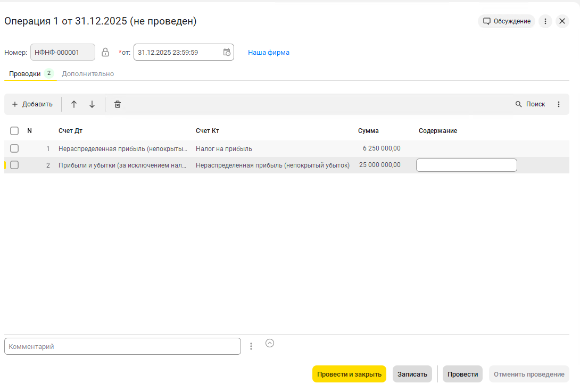The width and height of the screenshot is (580, 392).
Task: Select the Проводки tab
Action: tap(24, 73)
